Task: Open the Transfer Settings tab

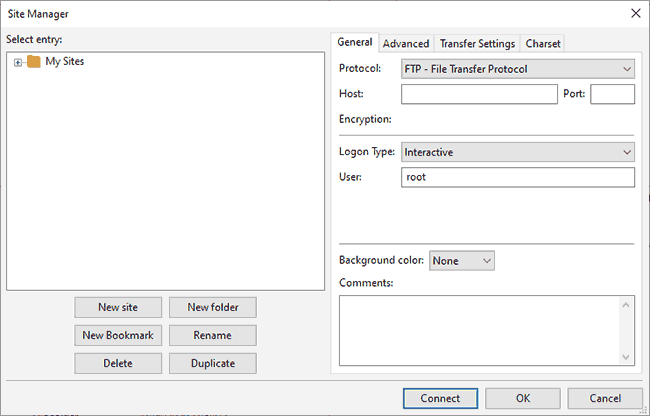Action: coord(477,44)
